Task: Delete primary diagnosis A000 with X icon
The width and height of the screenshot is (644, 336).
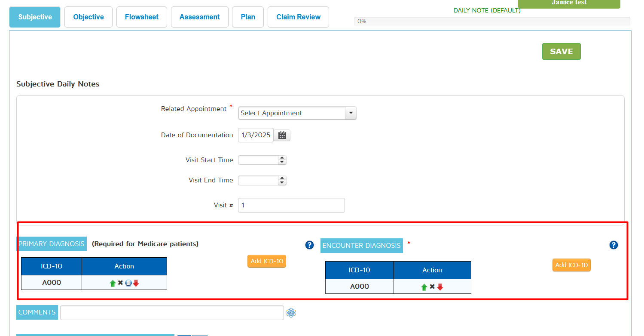Action: coord(121,283)
